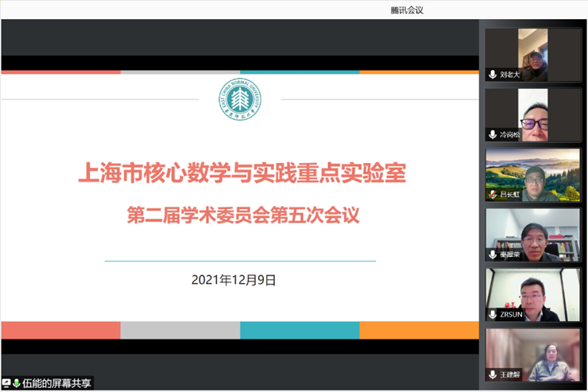Click the green microphone icon next to 伍能的屏幕共享
588x392 pixels.
tap(16, 383)
